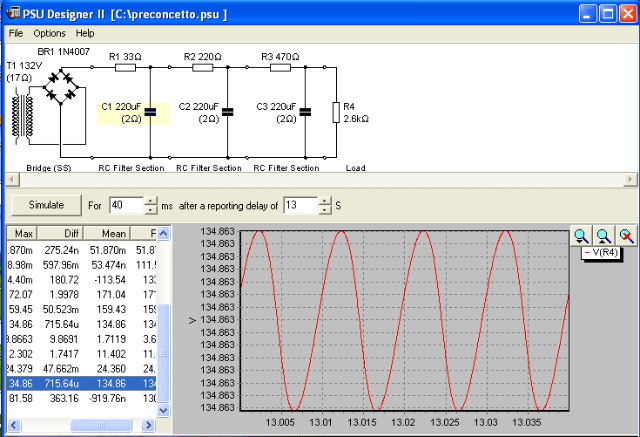Decrease the simulation duration with down arrow
Image resolution: width=640 pixels, height=437 pixels.
tap(151, 210)
